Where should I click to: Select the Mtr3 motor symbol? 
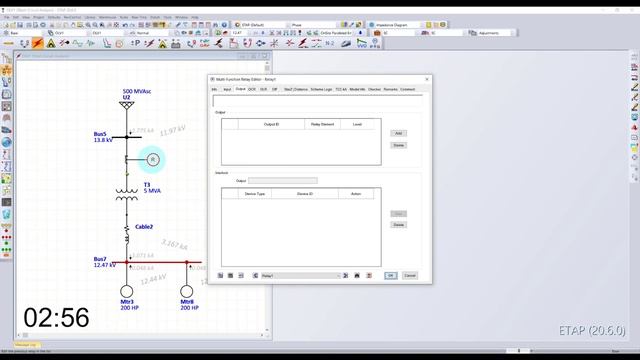pos(127,291)
